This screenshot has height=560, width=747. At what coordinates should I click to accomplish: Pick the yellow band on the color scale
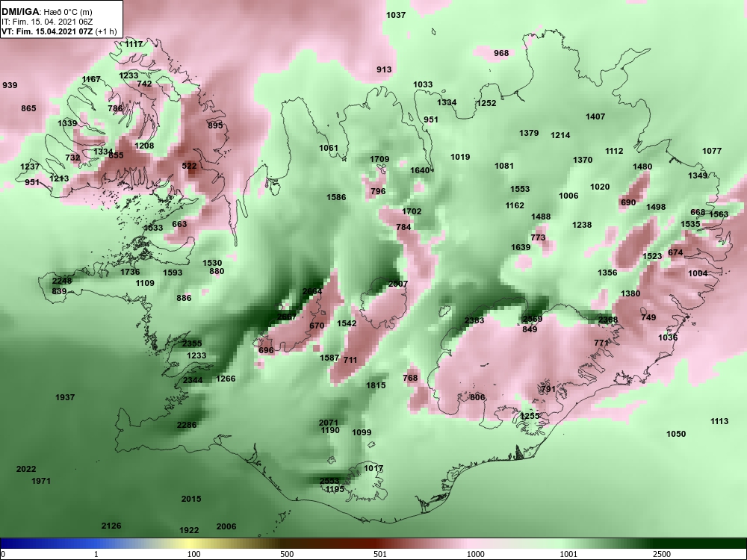coord(188,544)
